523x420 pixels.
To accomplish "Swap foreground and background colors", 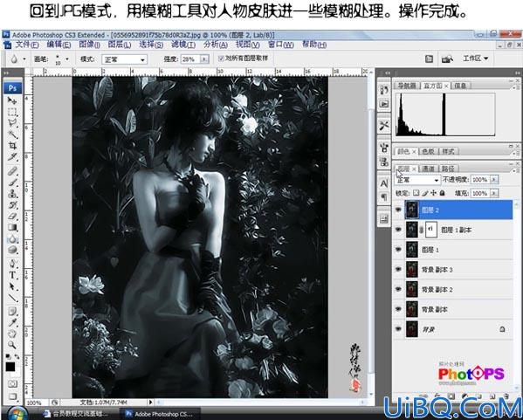I will pos(17,357).
